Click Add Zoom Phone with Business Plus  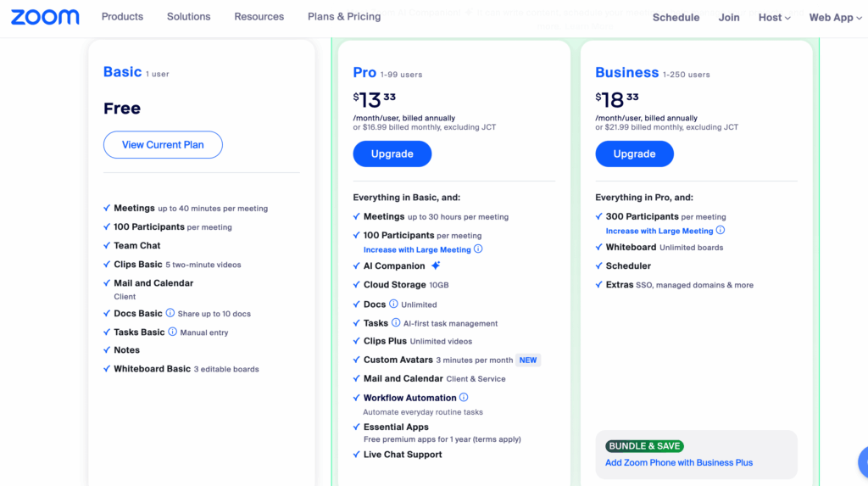(679, 463)
